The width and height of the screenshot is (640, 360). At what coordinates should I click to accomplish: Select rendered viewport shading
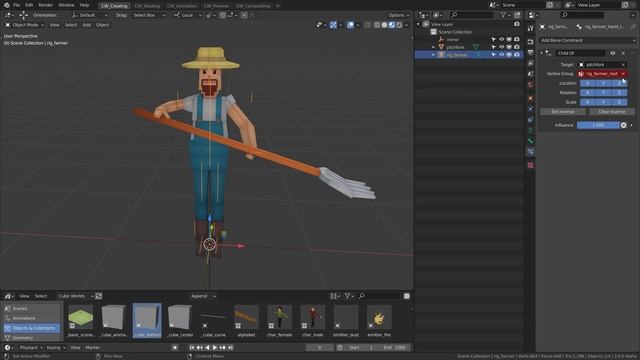[399, 25]
